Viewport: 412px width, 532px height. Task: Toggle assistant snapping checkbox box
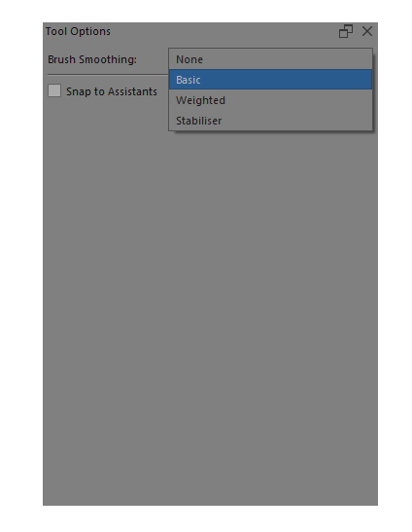(x=54, y=90)
